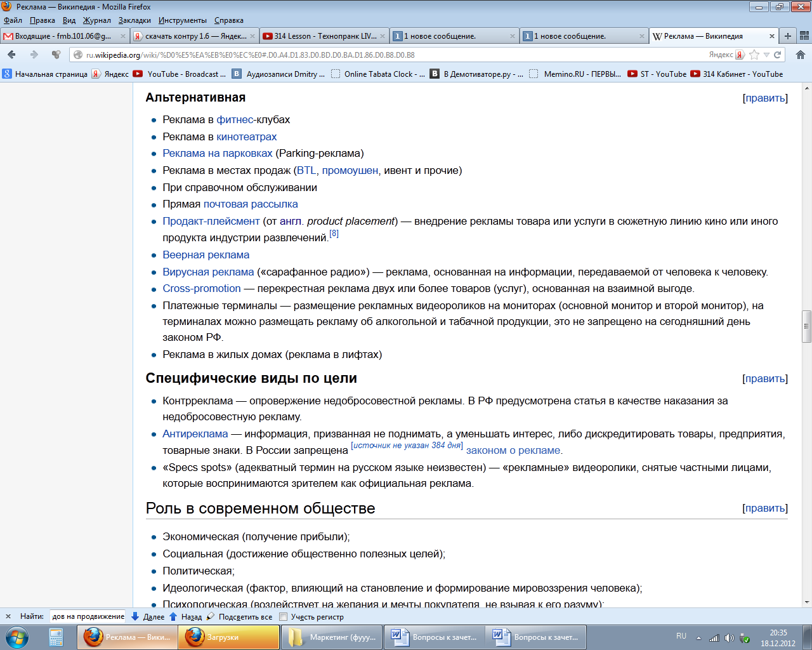This screenshot has width=812, height=650.
Task: Switch to second '1 новое сообщение' tab
Action: point(584,36)
